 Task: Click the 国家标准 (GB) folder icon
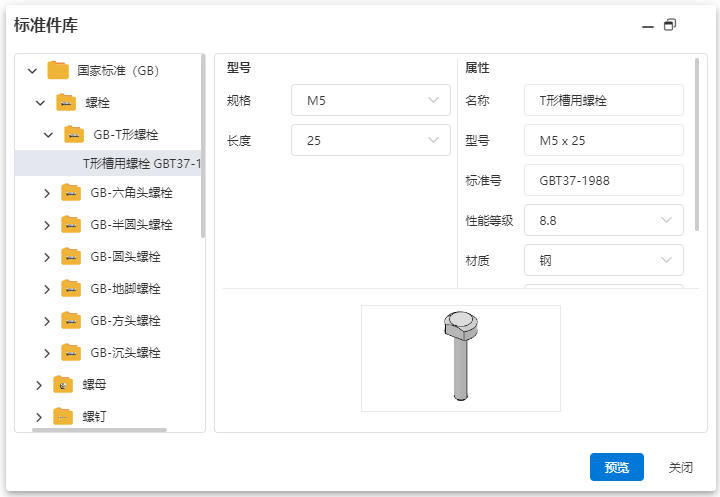point(58,70)
